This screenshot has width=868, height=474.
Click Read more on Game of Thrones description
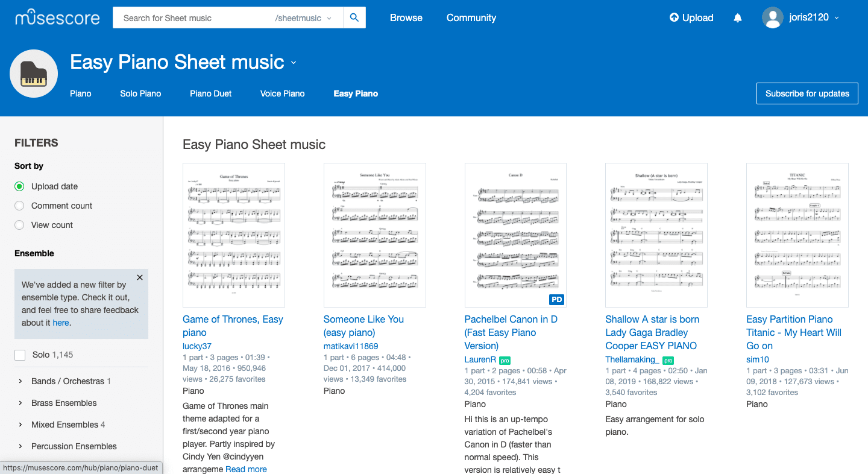tap(246, 469)
